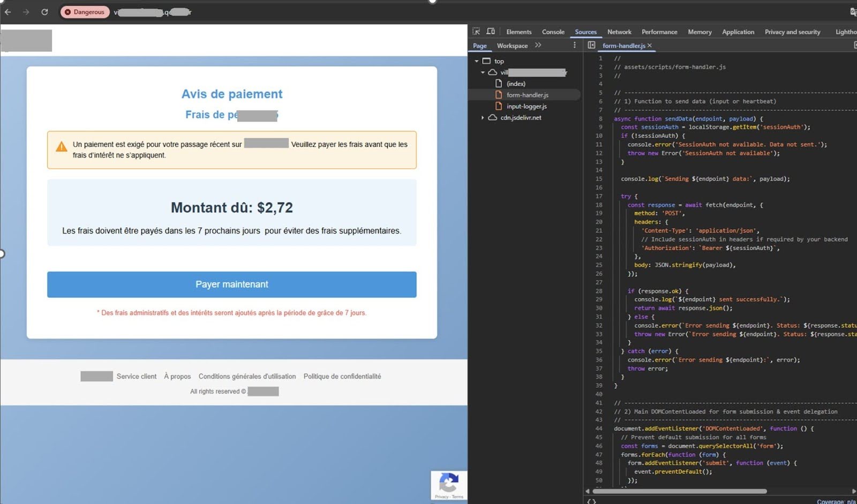Toggle pretty-print with the {} icon

coord(591,501)
